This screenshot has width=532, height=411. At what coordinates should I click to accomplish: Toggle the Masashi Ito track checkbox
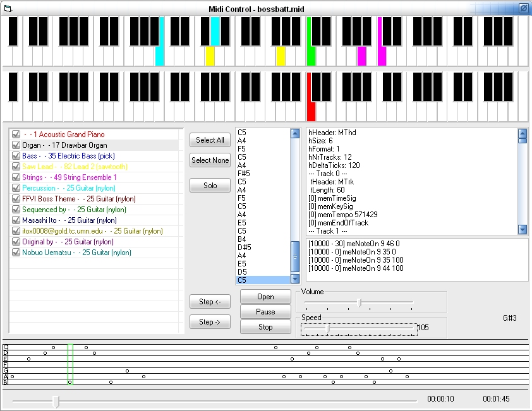pyautogui.click(x=16, y=220)
